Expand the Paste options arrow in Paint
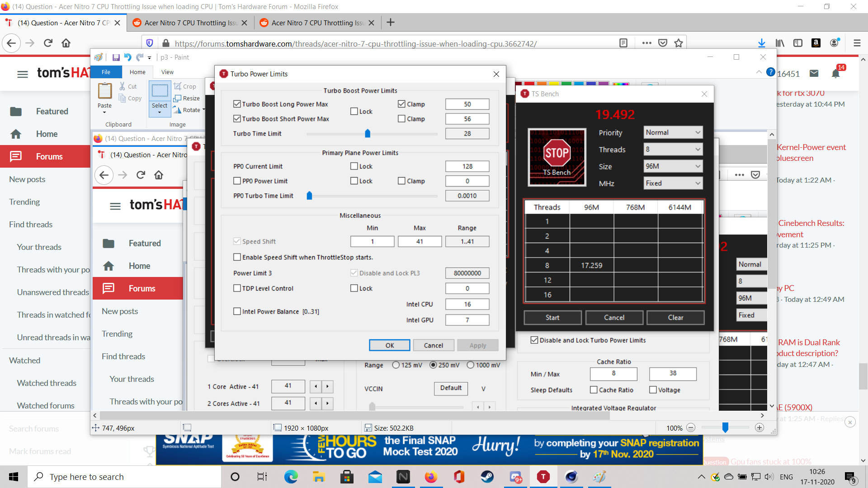Viewport: 868px width, 488px height. (104, 112)
